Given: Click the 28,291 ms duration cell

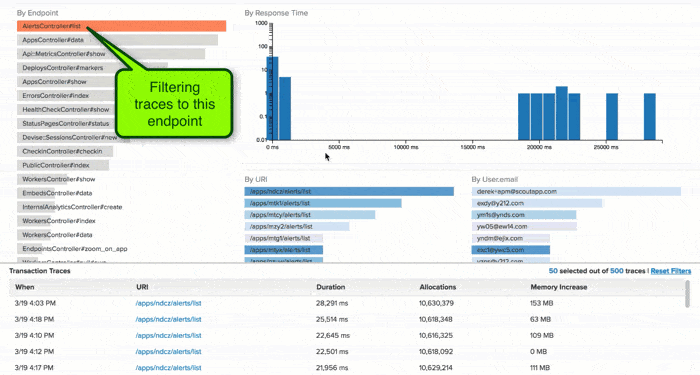Looking at the screenshot, I should tap(332, 303).
